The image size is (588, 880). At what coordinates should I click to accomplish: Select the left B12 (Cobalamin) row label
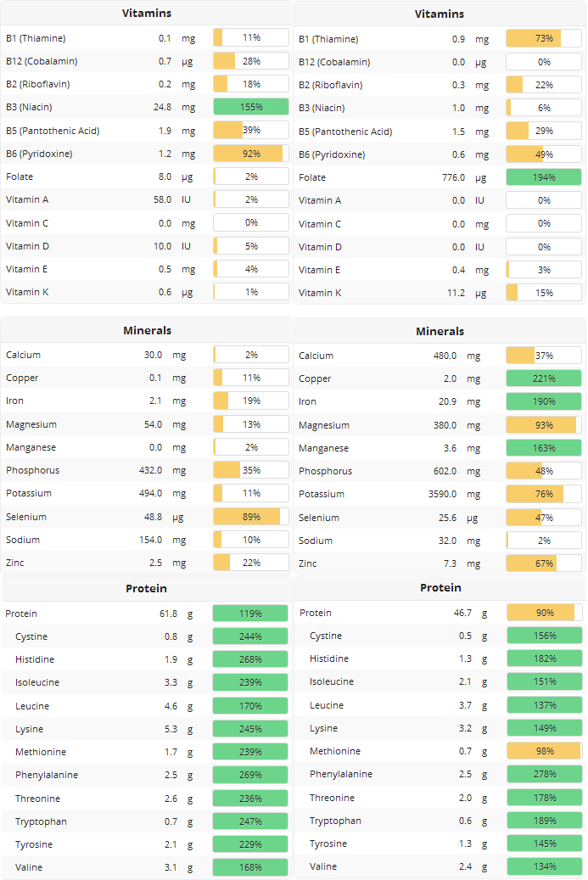(x=42, y=61)
